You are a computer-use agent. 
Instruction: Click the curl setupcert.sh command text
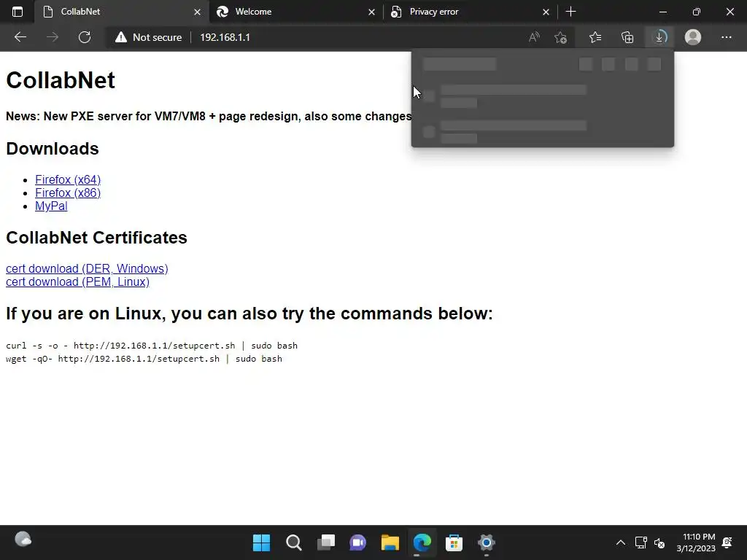pyautogui.click(x=152, y=346)
